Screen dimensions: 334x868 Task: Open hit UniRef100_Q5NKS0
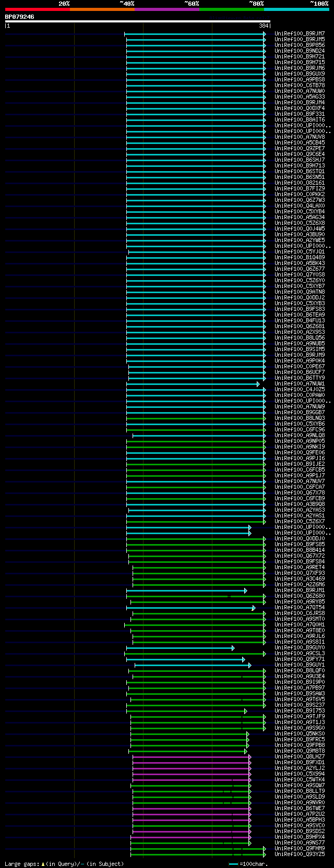300,734
